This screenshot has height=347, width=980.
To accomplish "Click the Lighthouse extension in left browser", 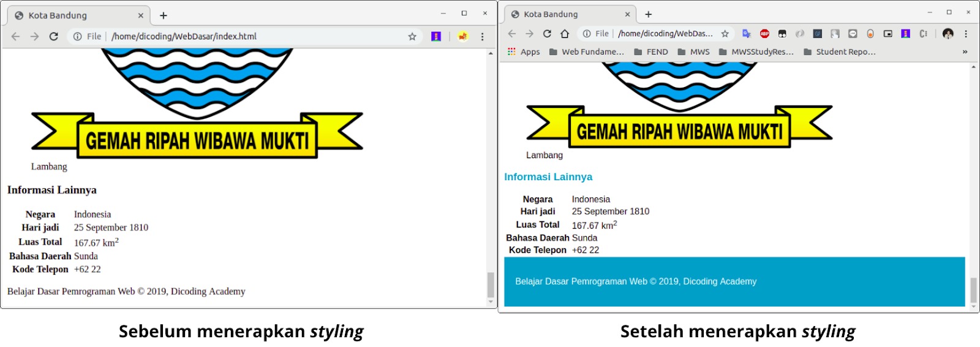I will pyautogui.click(x=436, y=37).
